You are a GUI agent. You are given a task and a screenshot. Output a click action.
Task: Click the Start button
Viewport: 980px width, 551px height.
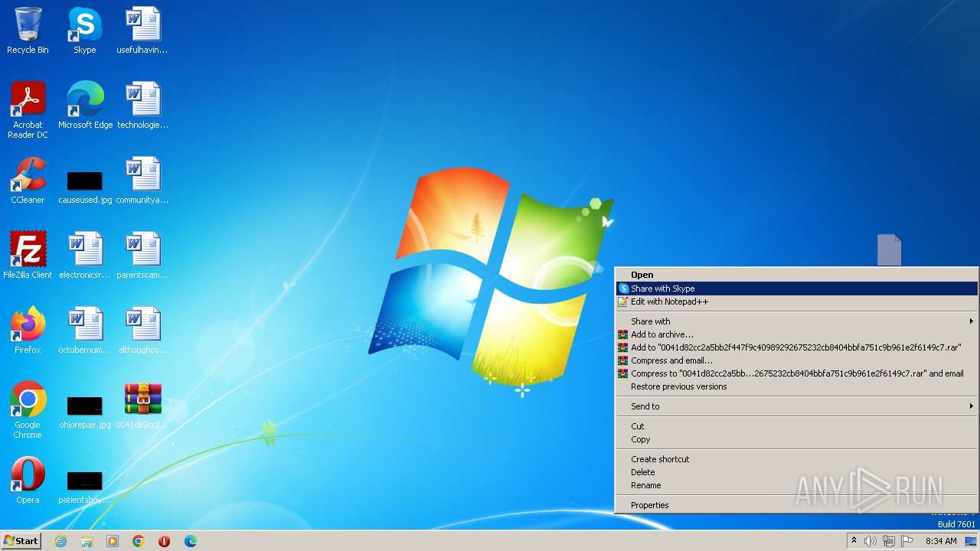click(21, 541)
